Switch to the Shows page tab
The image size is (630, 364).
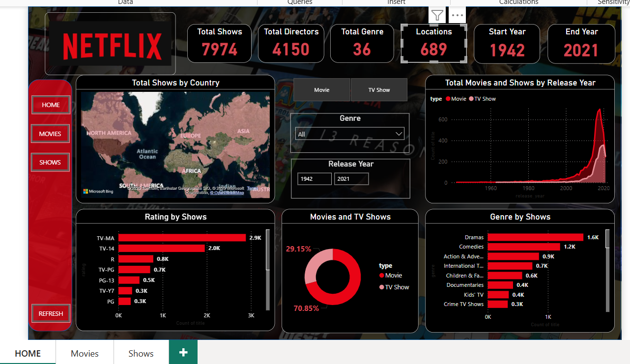(x=141, y=353)
